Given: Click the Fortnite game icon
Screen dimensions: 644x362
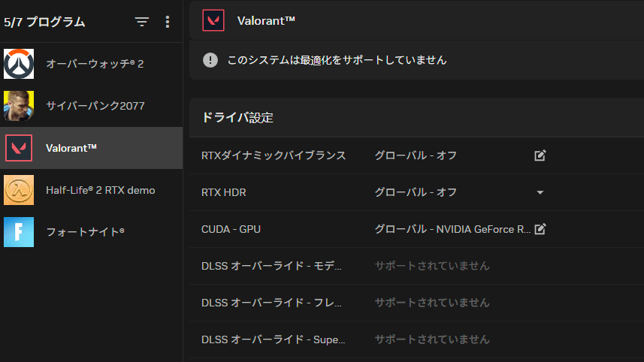Looking at the screenshot, I should (x=19, y=232).
